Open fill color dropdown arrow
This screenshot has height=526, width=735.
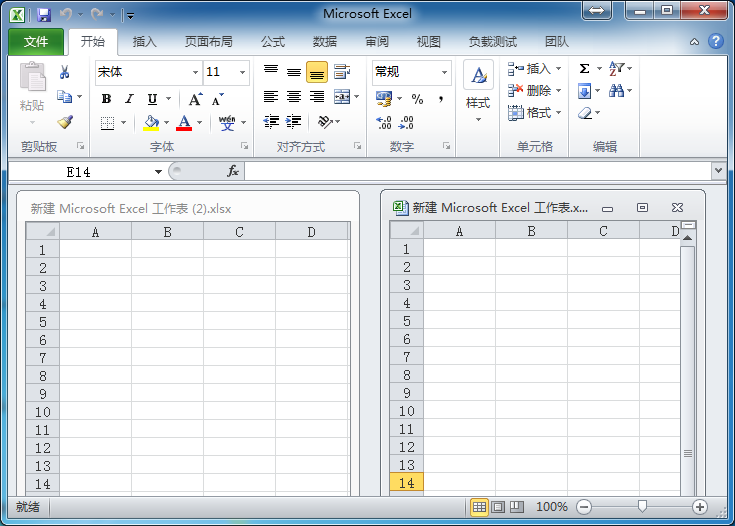pyautogui.click(x=166, y=123)
